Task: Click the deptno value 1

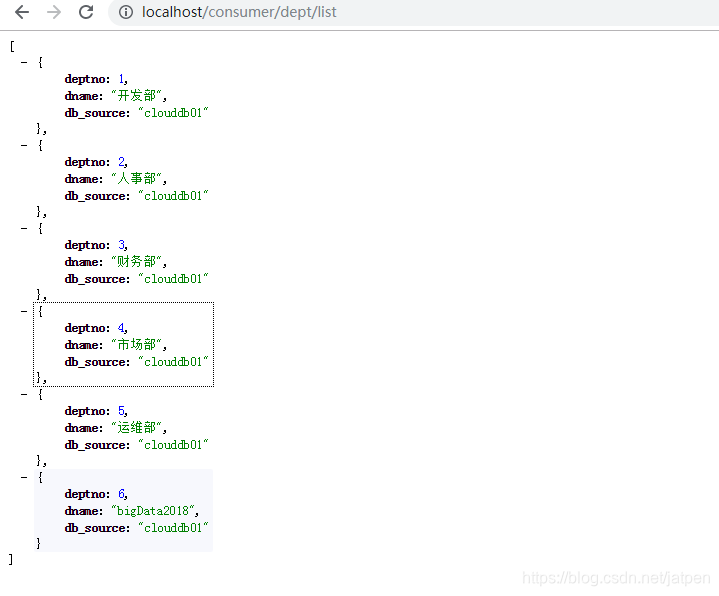Action: tap(121, 79)
